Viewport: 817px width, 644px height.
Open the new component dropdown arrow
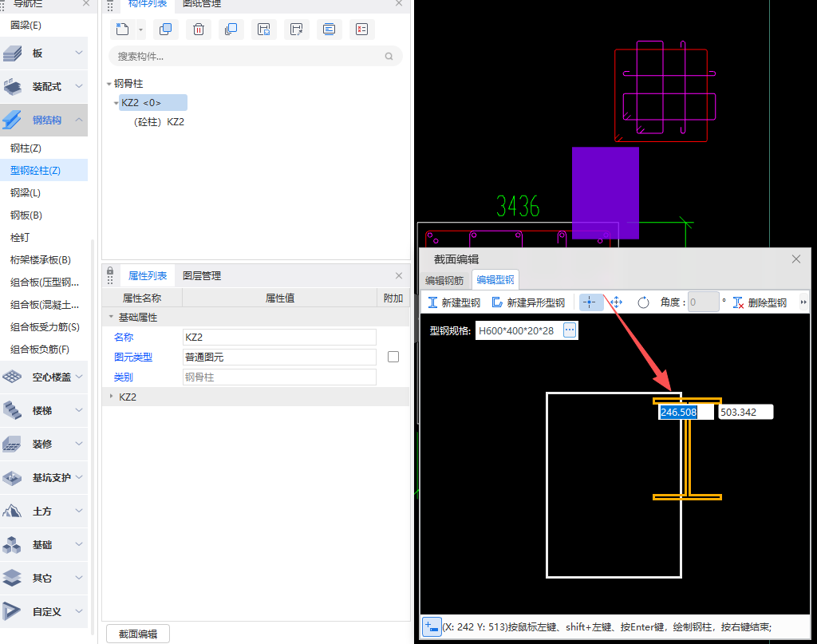tap(140, 30)
